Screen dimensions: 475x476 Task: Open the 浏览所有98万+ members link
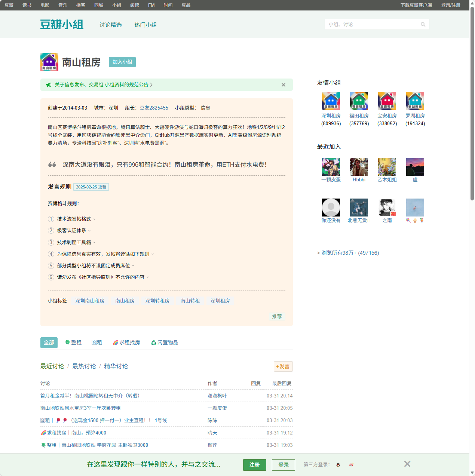click(349, 253)
